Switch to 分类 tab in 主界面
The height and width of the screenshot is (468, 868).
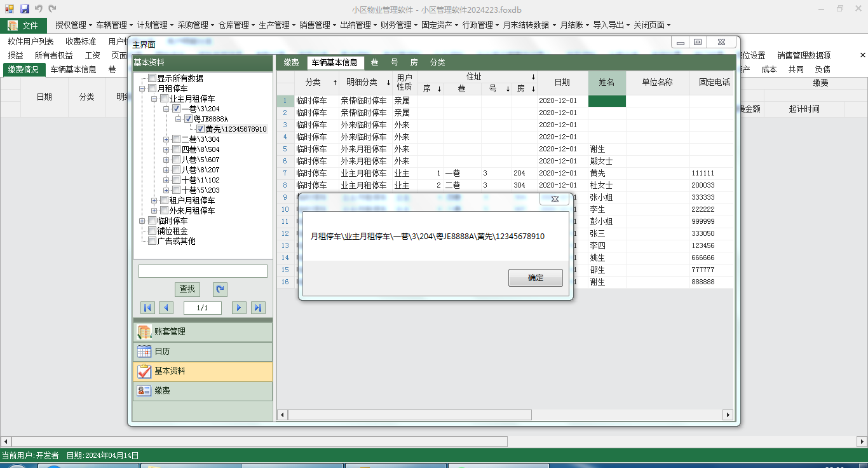coord(437,62)
